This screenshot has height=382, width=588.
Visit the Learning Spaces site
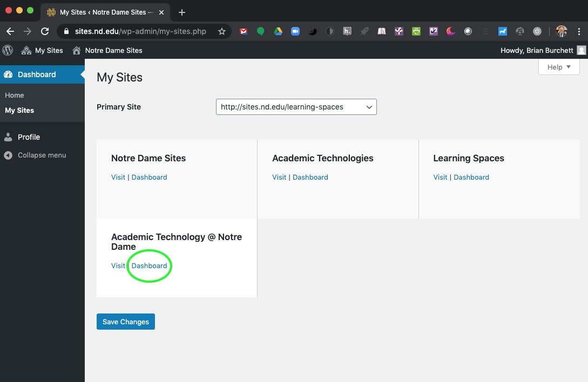click(x=440, y=177)
